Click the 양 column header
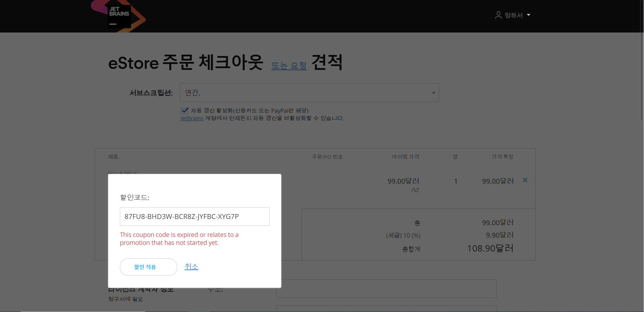Viewport: 644px width, 312px height. (x=455, y=157)
